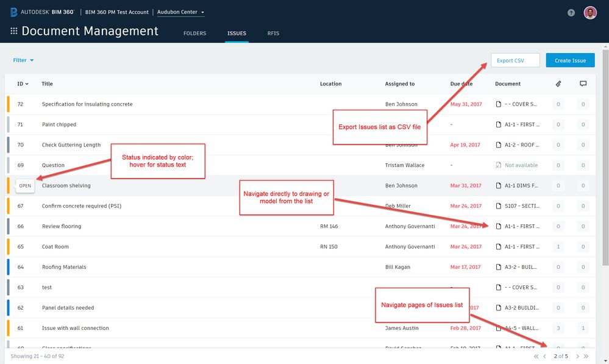Open issue titled Classroom shelving
Screen dimensions: 609x364
pos(66,186)
